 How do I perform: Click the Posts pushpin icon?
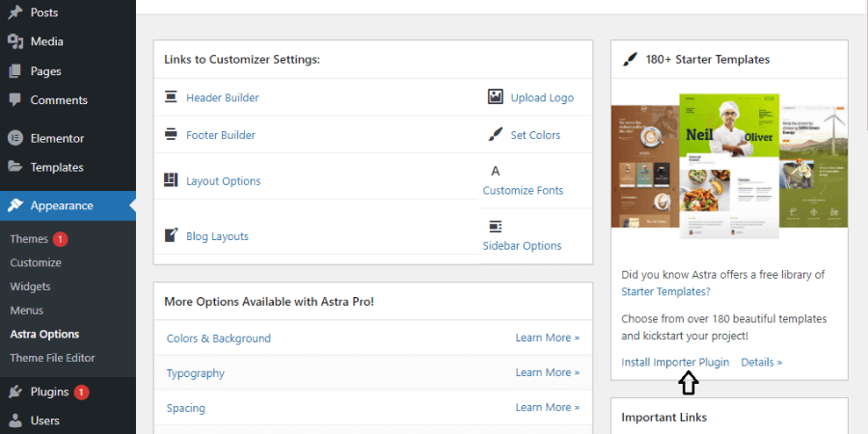(15, 13)
